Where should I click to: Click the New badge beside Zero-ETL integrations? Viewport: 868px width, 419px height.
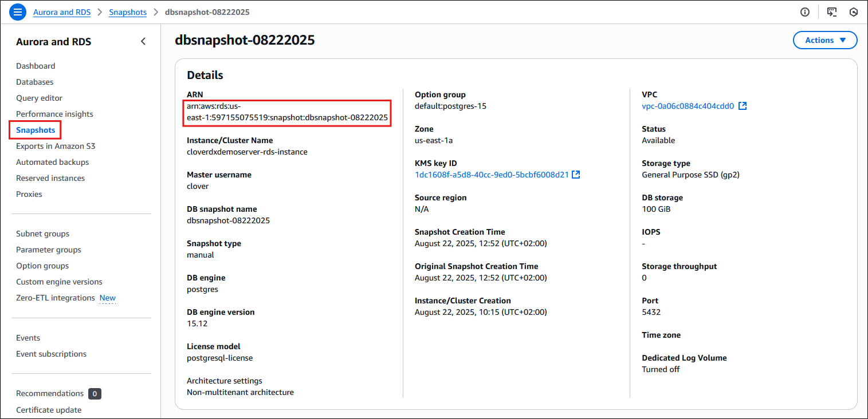point(107,298)
